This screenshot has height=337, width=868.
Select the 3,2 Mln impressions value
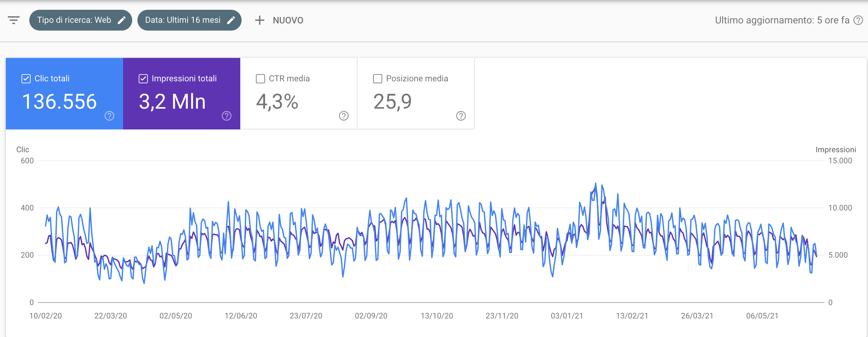[x=172, y=101]
